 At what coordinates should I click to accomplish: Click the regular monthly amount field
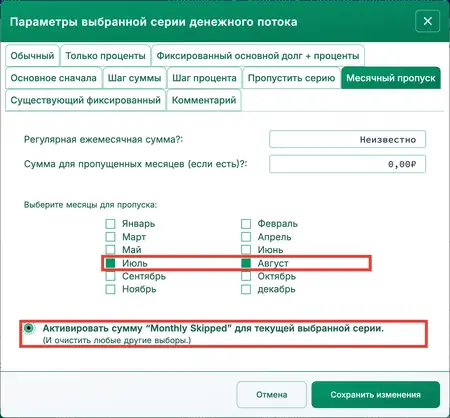[x=347, y=139]
